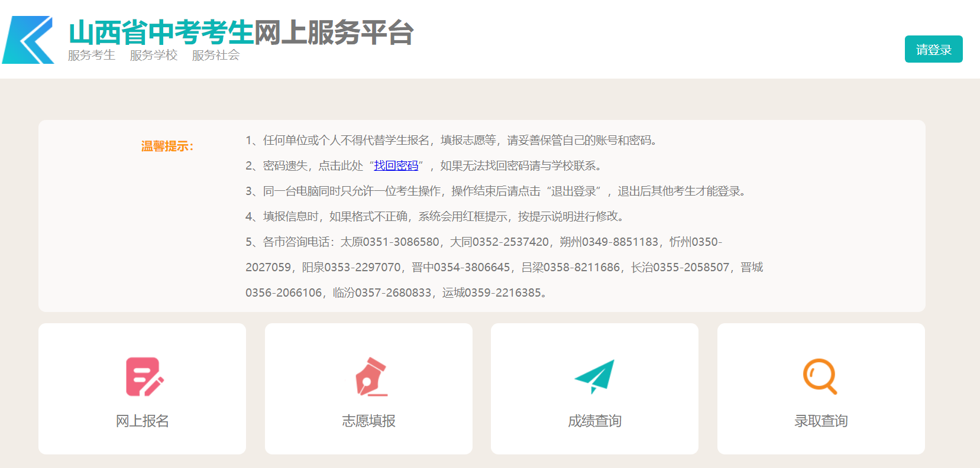Viewport: 980px width, 468px height.
Task: Click the 吕梁0358-8211686 phone number
Action: (x=570, y=267)
